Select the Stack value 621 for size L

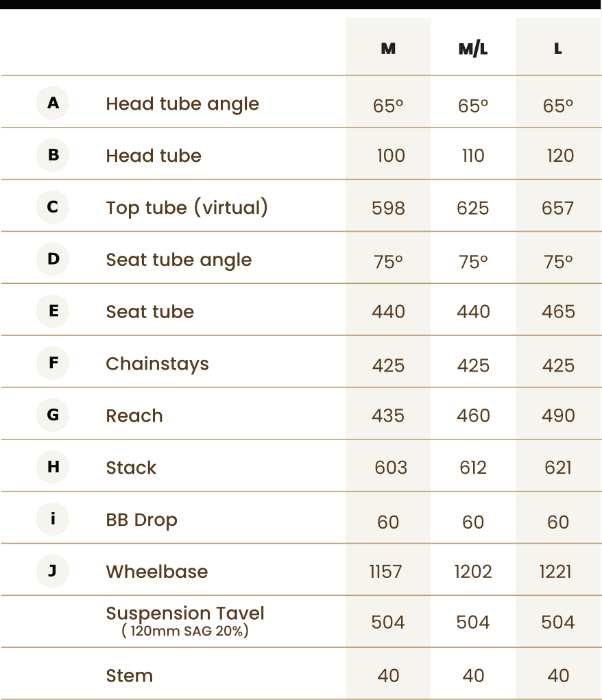(558, 468)
